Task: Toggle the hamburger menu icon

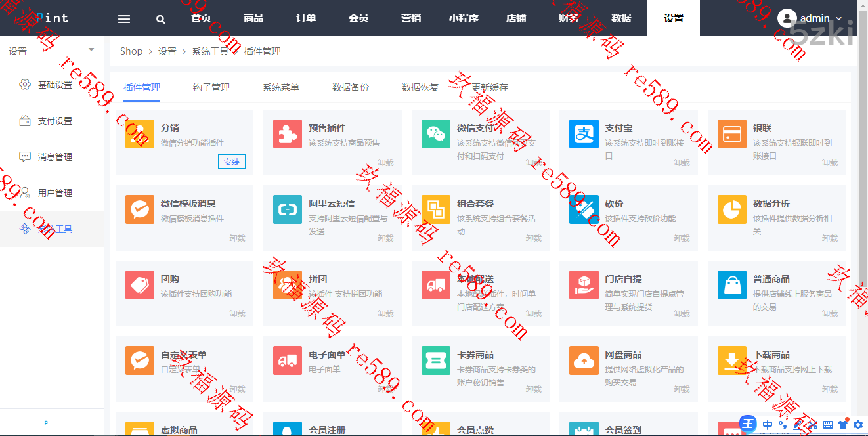Action: 124,18
